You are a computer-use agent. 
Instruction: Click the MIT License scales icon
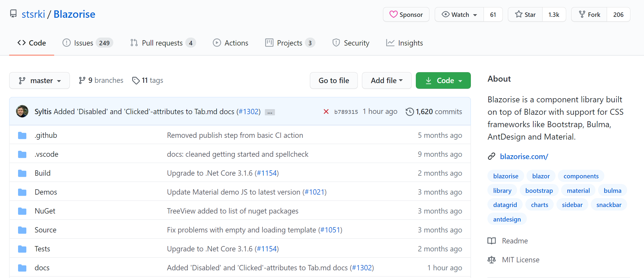(x=492, y=259)
